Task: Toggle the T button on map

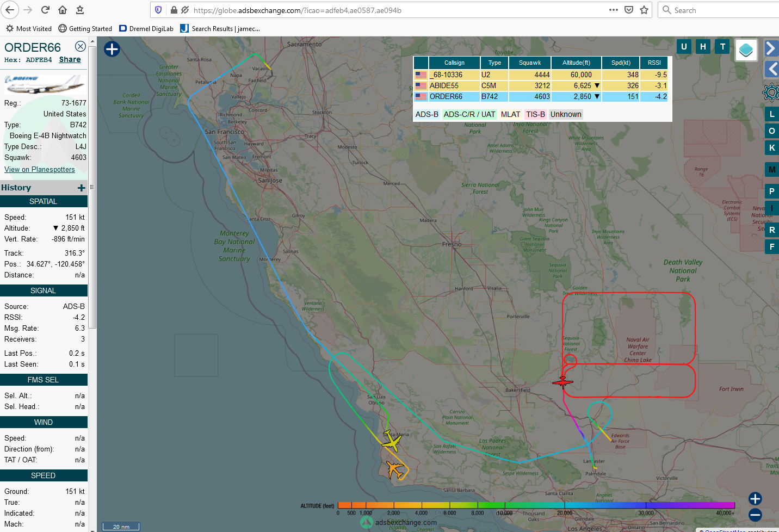Action: tap(722, 47)
